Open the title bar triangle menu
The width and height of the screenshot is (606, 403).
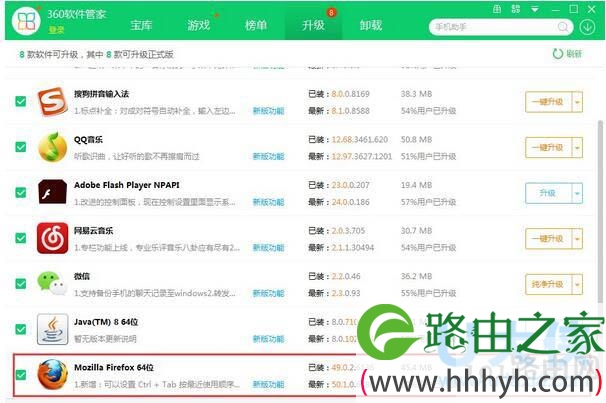pyautogui.click(x=535, y=9)
